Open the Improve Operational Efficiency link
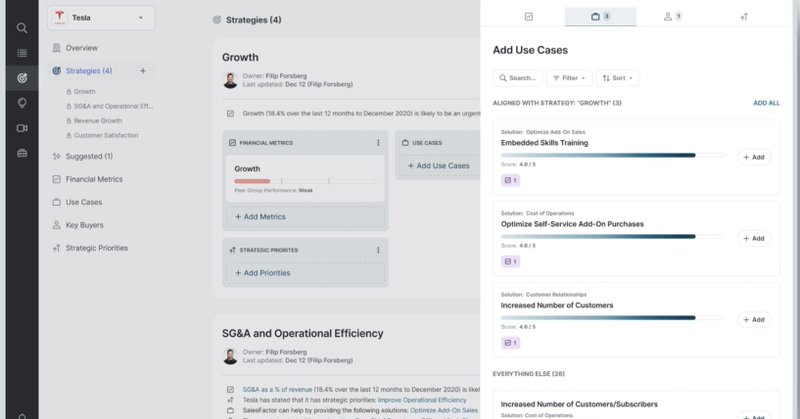This screenshot has width=800, height=419. pos(422,400)
